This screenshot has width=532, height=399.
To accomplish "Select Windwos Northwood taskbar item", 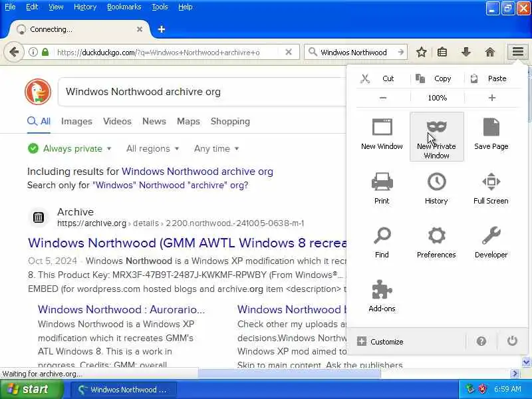I will coord(124,390).
